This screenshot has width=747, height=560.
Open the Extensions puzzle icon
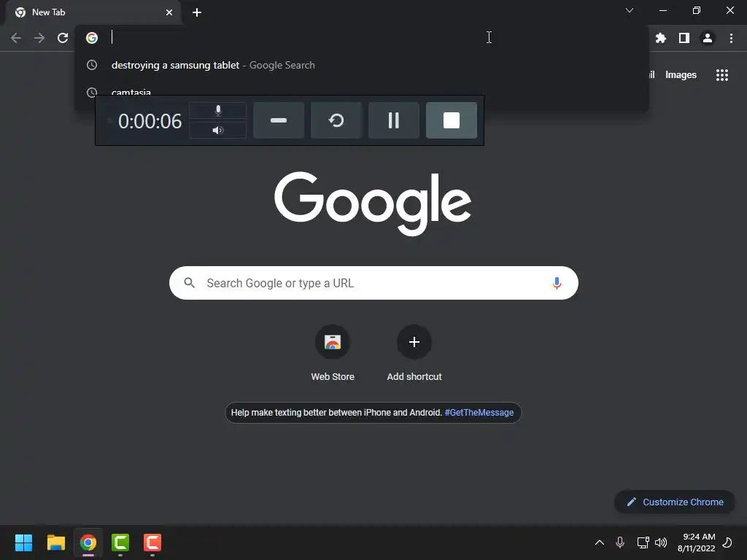660,38
